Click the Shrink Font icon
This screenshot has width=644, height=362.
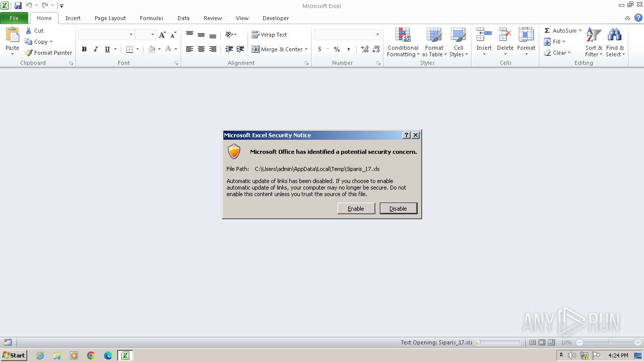pos(173,35)
